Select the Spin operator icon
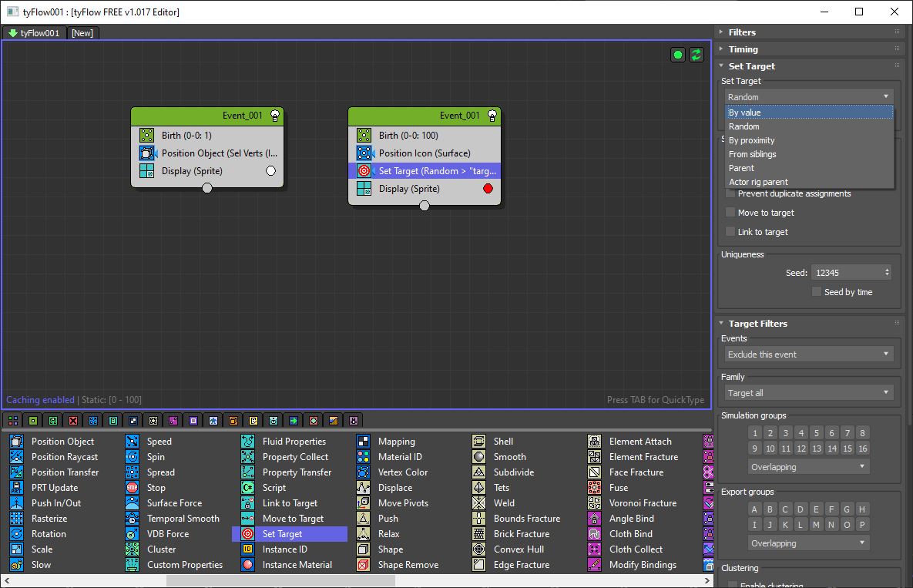 point(132,457)
